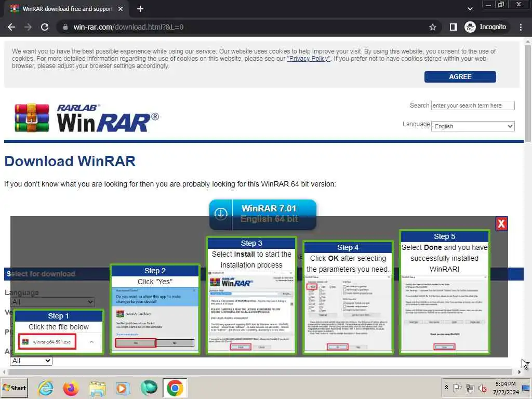This screenshot has width=532, height=399.
Task: Click the Show desktop tray icon
Action: click(526, 388)
